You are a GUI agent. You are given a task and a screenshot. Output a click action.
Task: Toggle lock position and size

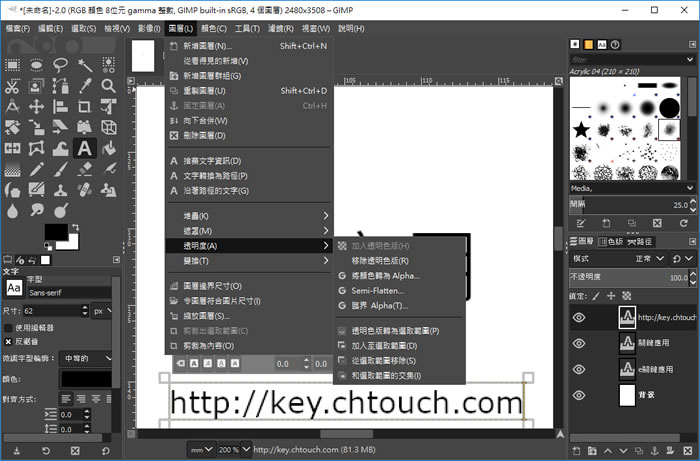click(611, 296)
